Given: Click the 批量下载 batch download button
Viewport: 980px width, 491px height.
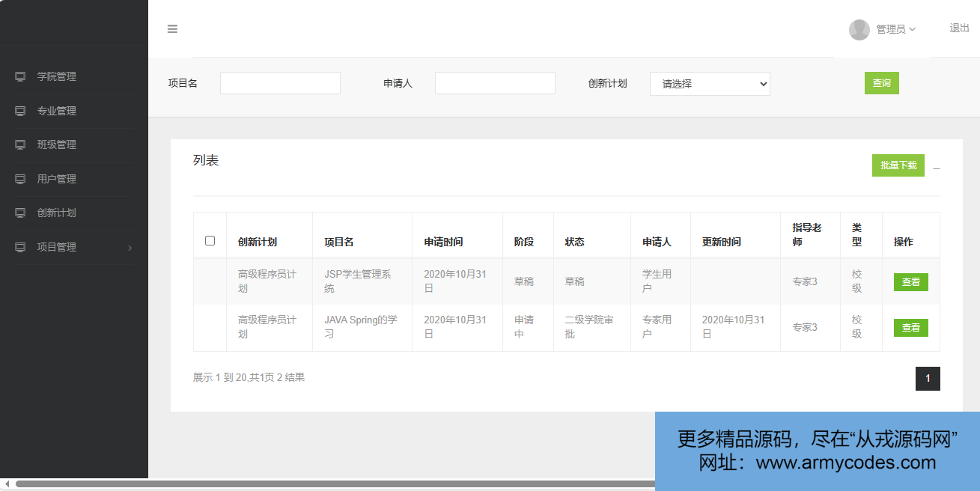Looking at the screenshot, I should (898, 165).
